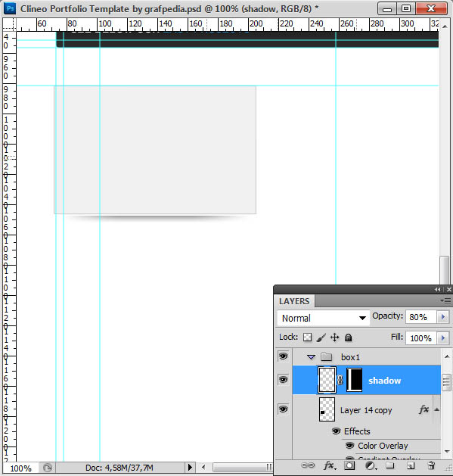Lock image pixels brush icon

321,338
